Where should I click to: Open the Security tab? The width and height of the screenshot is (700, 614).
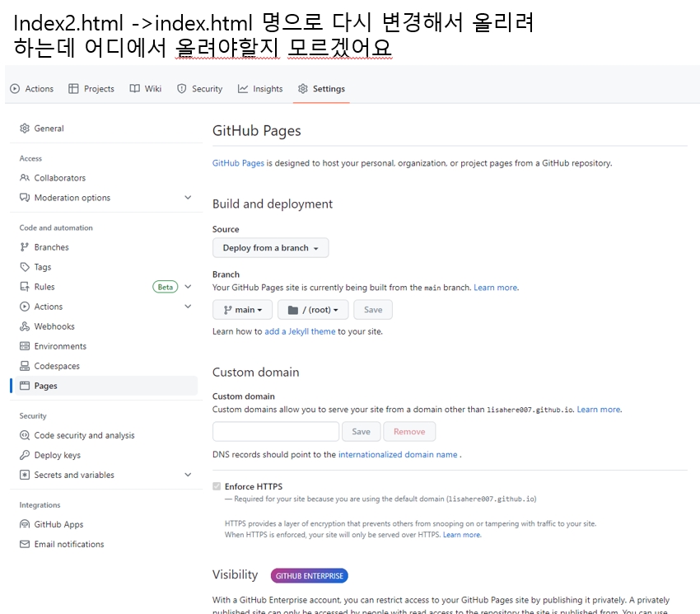click(x=199, y=88)
